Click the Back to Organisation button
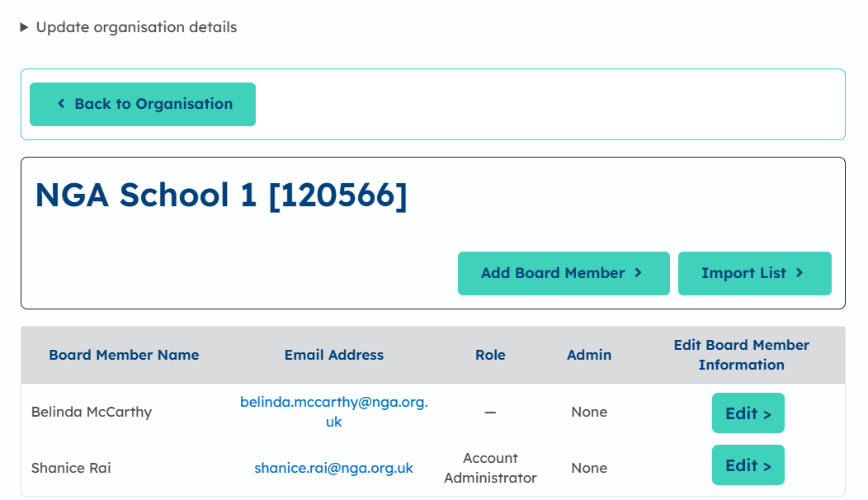 (x=143, y=104)
